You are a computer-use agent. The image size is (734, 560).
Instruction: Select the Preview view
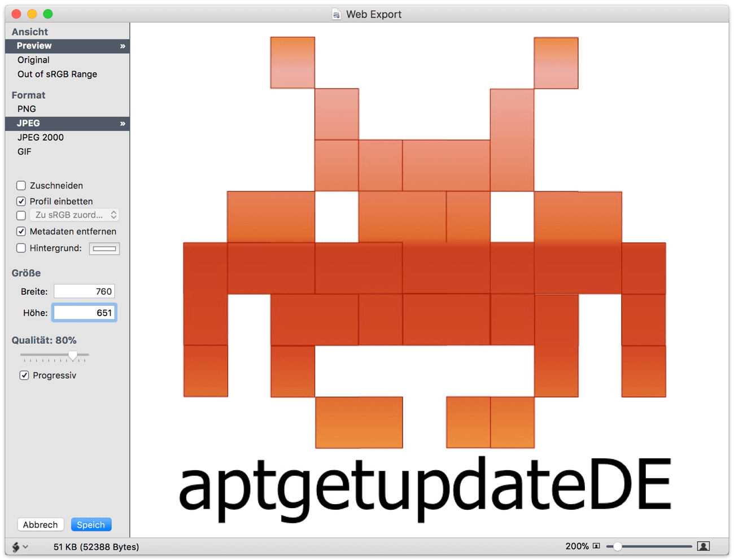(67, 46)
